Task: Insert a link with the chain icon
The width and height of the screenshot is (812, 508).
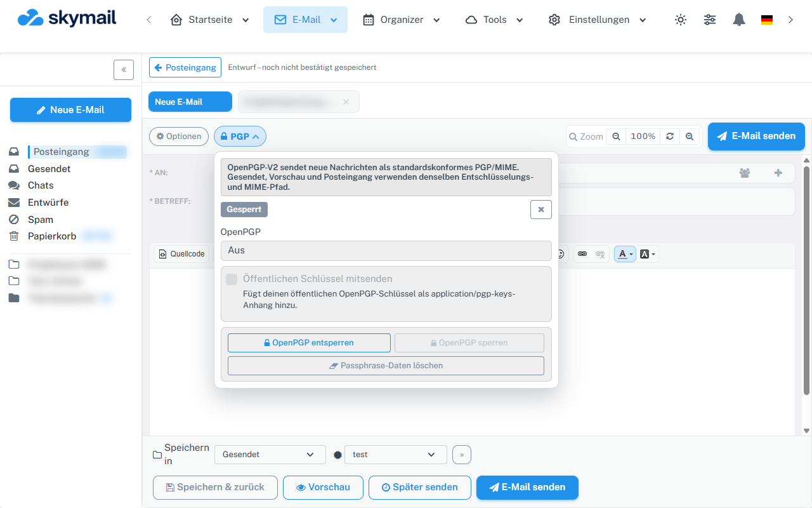Action: point(582,254)
